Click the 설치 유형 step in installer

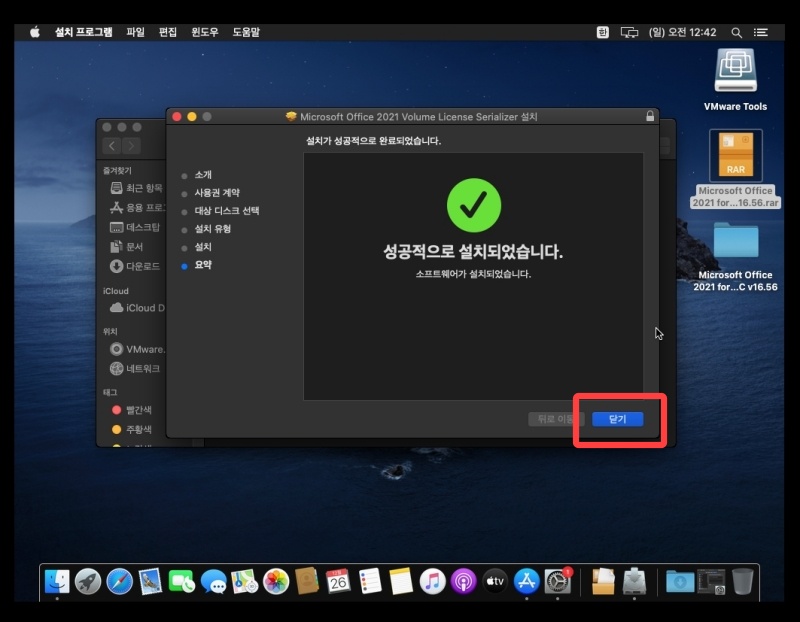tap(212, 229)
